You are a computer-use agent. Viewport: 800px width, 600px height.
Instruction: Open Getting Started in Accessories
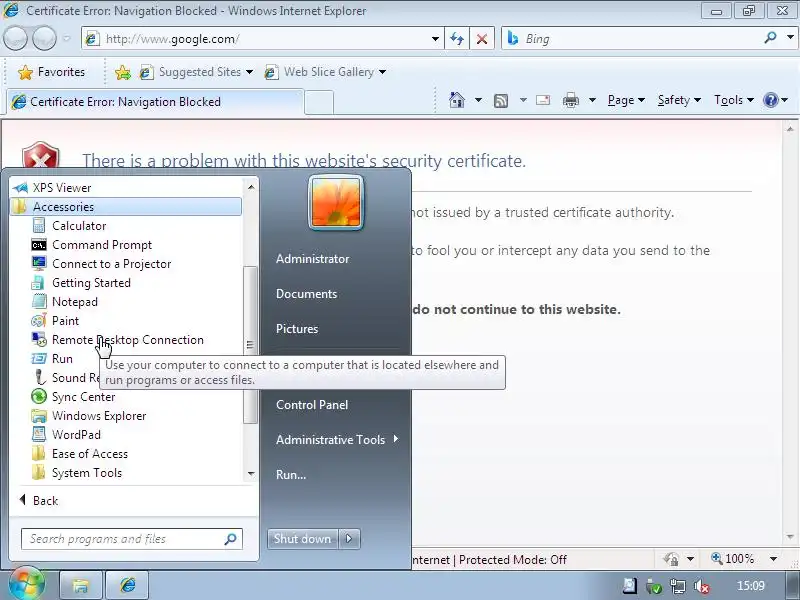pyautogui.click(x=91, y=283)
